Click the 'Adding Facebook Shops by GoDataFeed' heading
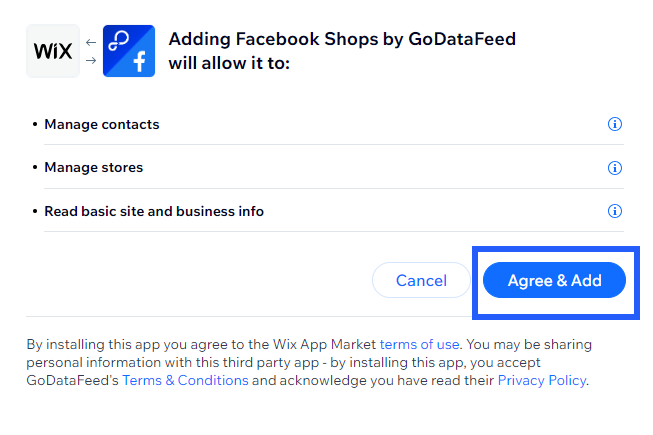Image resolution: width=653 pixels, height=435 pixels. (342, 39)
